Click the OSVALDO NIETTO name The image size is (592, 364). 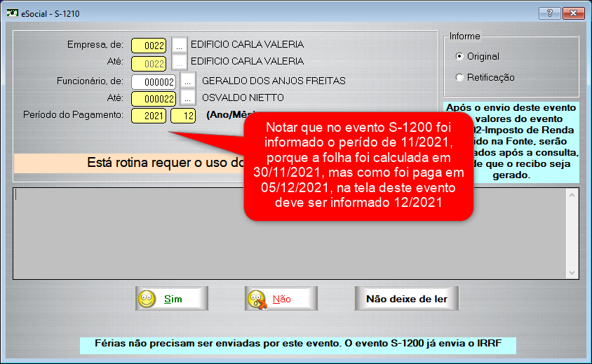point(243,97)
